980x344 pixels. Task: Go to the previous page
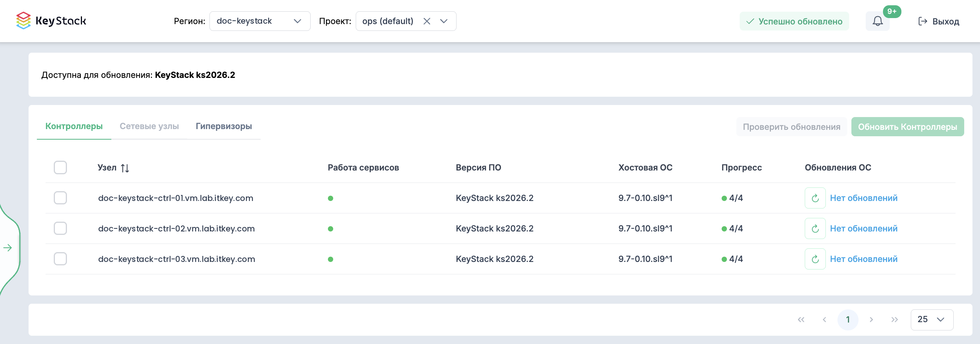tap(824, 320)
